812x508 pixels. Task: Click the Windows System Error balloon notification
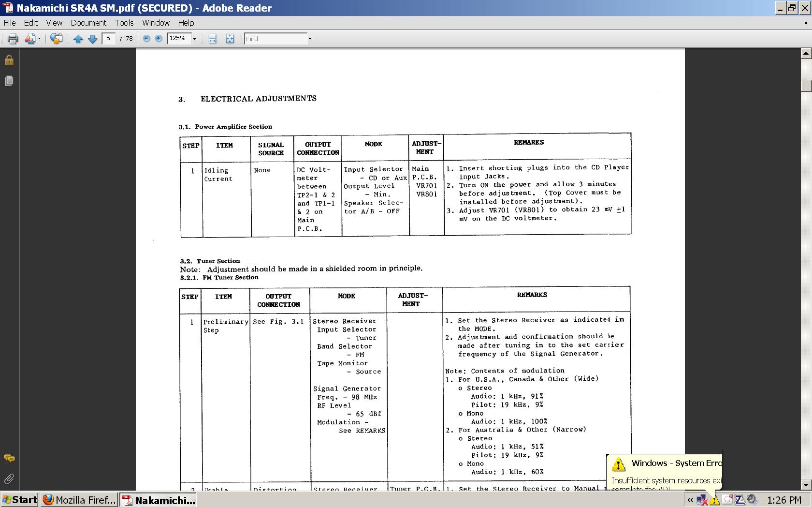pos(664,472)
